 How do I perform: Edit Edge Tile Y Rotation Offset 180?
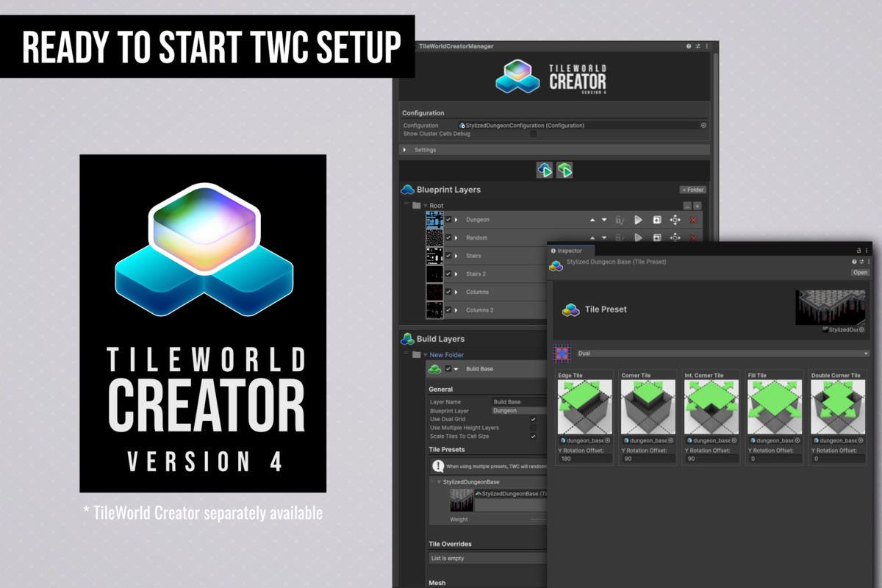[x=586, y=459]
